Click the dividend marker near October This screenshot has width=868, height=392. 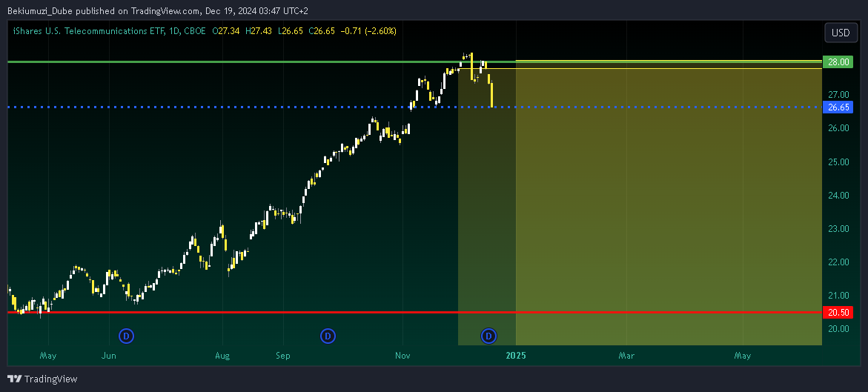tap(328, 336)
